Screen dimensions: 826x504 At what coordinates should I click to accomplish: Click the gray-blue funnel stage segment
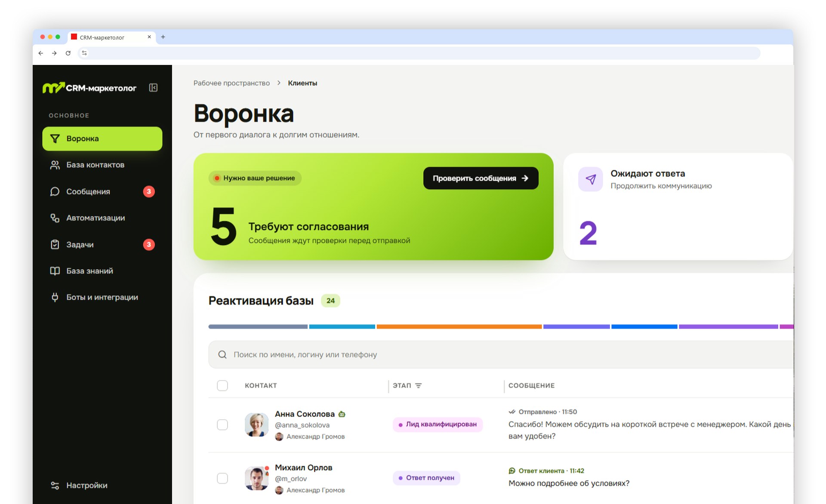point(258,327)
